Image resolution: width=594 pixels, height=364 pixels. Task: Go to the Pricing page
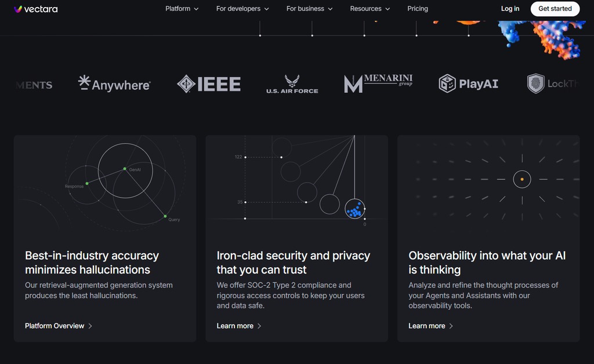tap(418, 9)
